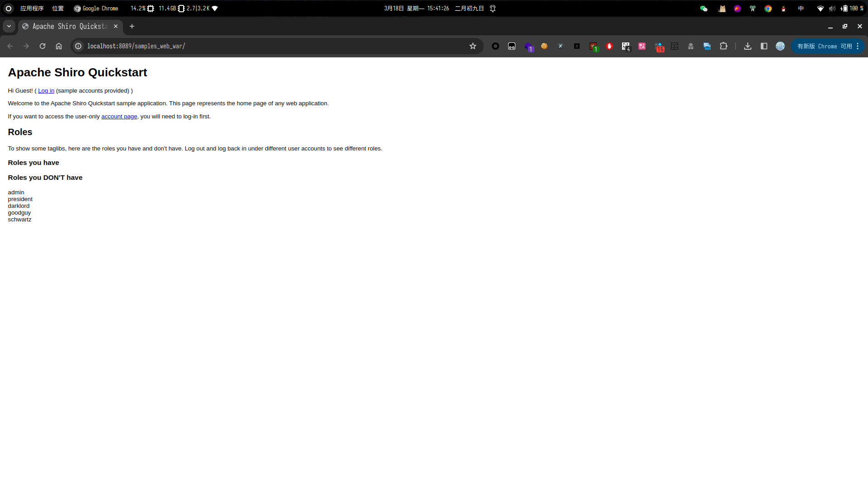Open the browser home page
Screen dimensions: 868x488
tap(59, 46)
